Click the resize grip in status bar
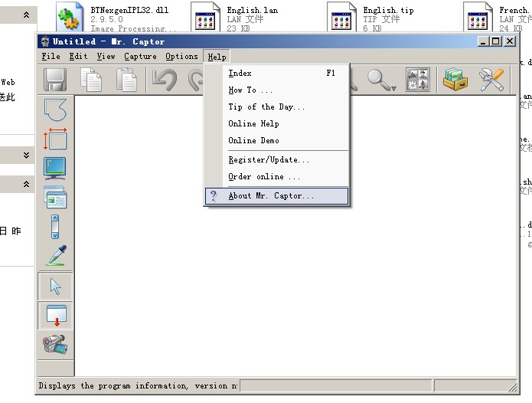The height and width of the screenshot is (403, 532). (512, 387)
